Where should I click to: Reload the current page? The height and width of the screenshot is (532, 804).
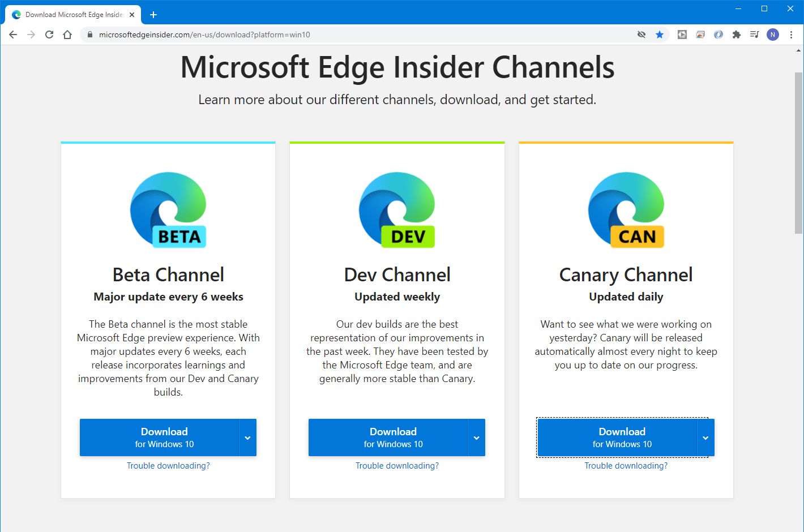click(49, 35)
